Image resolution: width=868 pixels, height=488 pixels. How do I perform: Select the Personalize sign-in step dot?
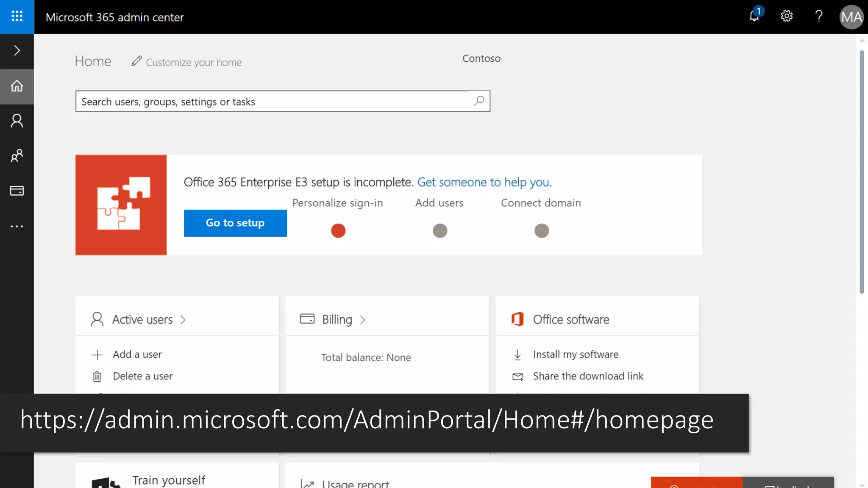338,231
